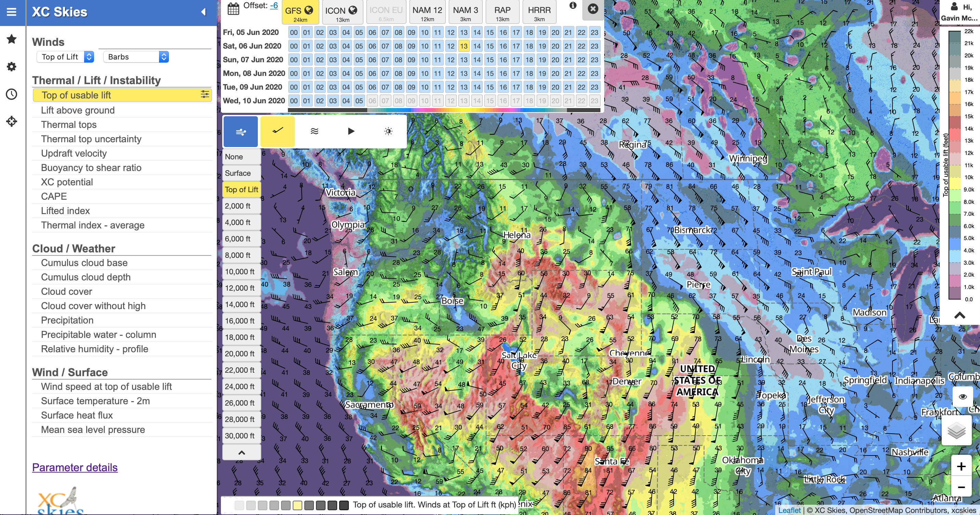Screen dimensions: 980x515
Task: Open the Parameter details link
Action: (x=75, y=467)
